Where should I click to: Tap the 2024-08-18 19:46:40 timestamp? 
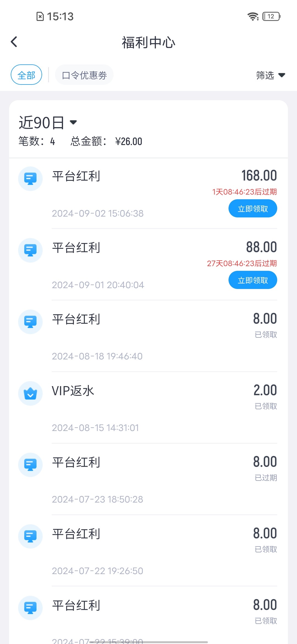coord(97,356)
